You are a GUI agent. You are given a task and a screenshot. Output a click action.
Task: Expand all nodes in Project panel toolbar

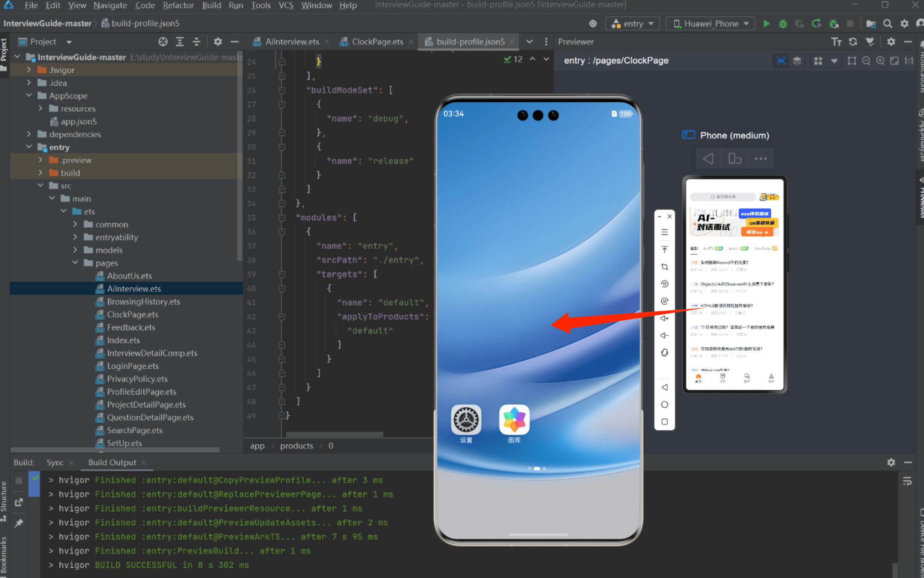[x=180, y=42]
